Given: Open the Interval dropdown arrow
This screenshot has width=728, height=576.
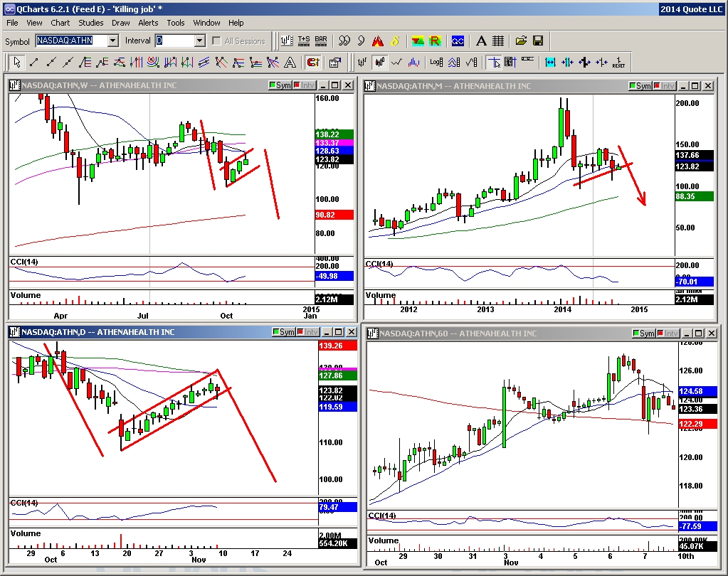Looking at the screenshot, I should click(200, 41).
